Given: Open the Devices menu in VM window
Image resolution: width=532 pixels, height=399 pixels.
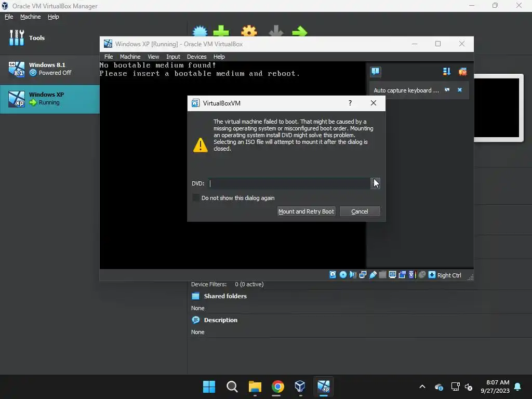Looking at the screenshot, I should pos(196,57).
